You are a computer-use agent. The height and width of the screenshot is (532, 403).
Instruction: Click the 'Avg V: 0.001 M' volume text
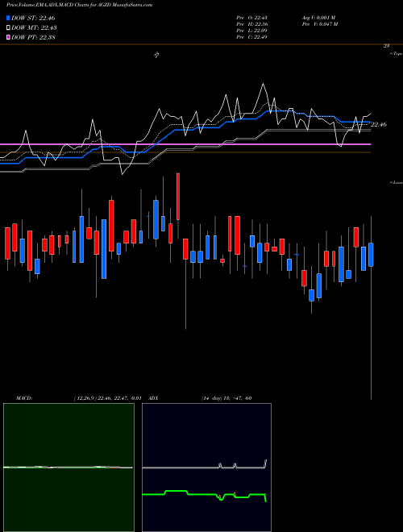point(318,18)
